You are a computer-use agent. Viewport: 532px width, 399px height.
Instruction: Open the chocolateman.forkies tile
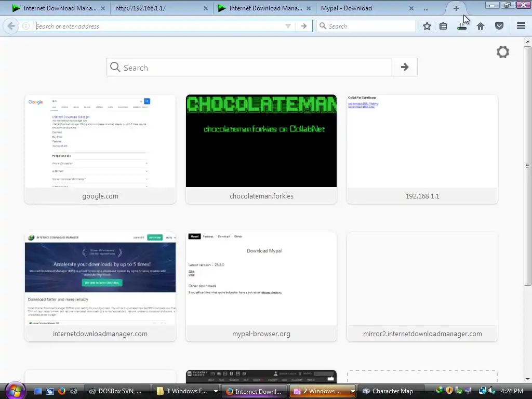click(261, 149)
